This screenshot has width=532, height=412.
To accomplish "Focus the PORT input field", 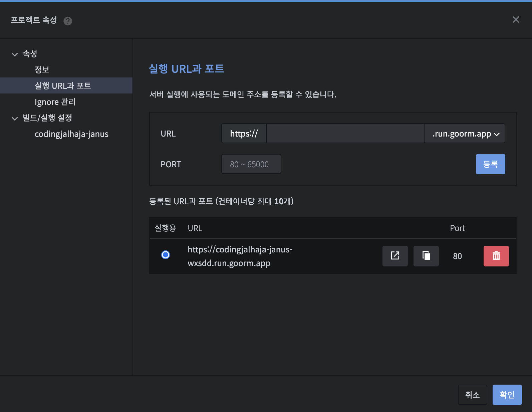I will tap(251, 164).
